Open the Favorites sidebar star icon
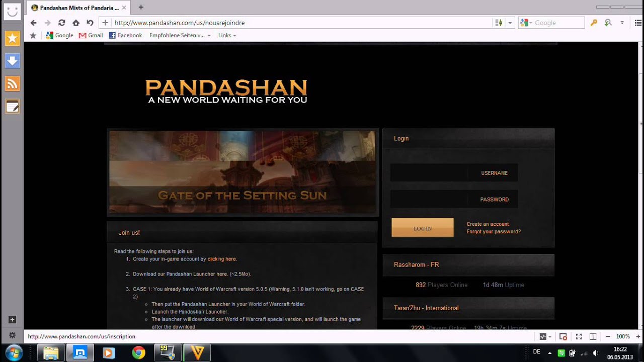The width and height of the screenshot is (644, 362). coord(12,38)
